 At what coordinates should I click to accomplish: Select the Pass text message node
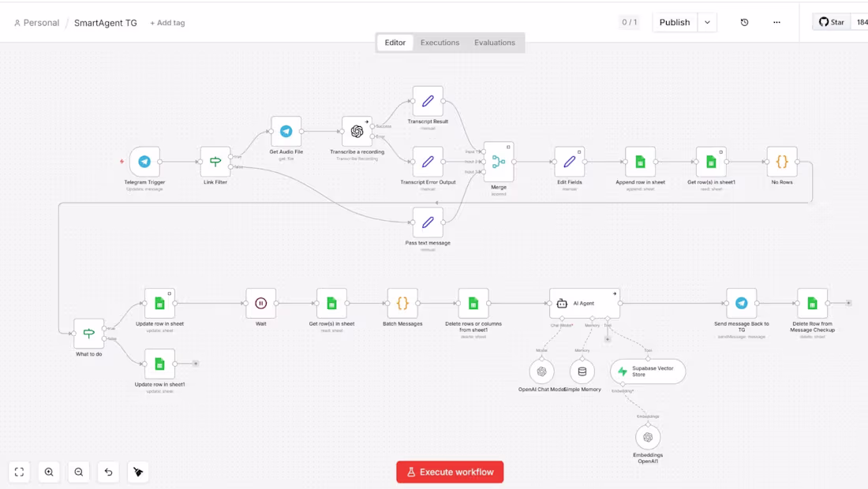(428, 222)
